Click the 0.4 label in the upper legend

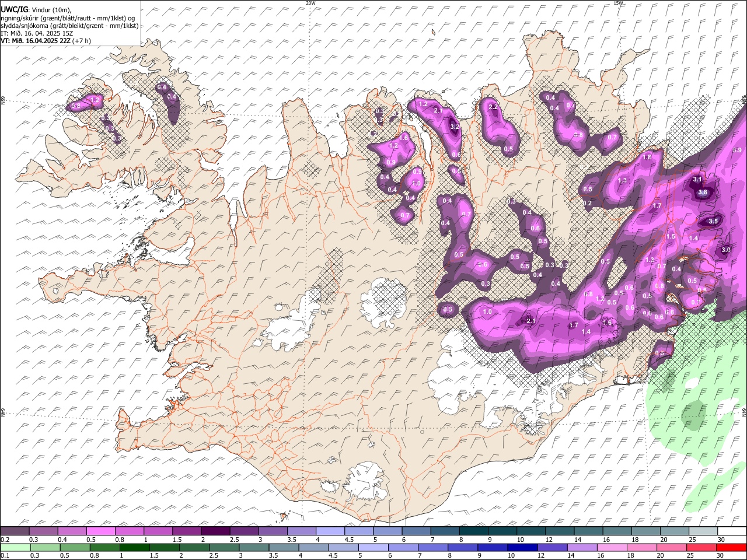point(62,540)
